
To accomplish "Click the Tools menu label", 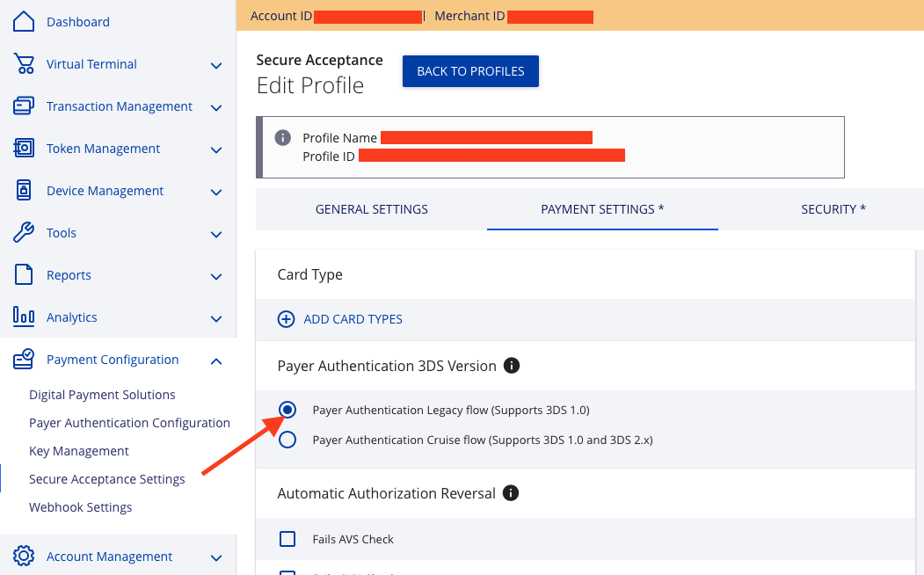I will coord(62,233).
